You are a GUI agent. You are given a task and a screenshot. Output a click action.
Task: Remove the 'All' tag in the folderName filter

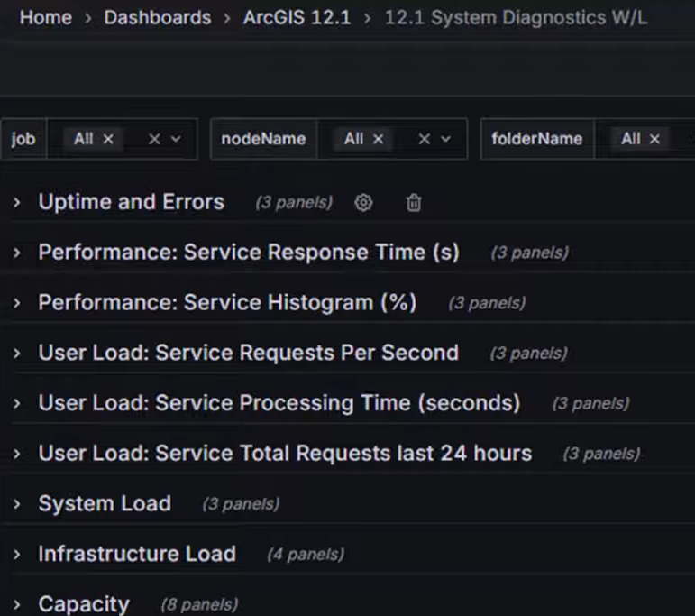pos(654,139)
